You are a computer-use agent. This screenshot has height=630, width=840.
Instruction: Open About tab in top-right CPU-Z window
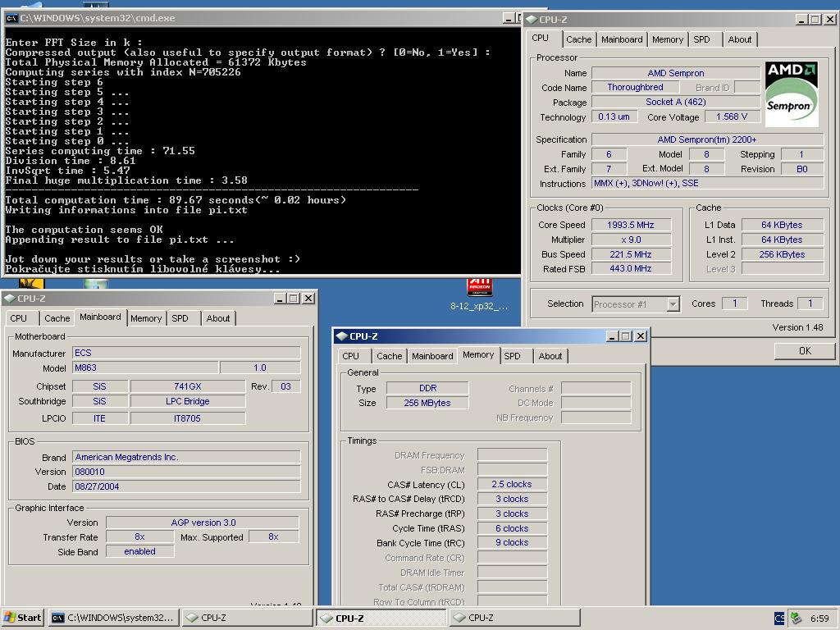tap(739, 39)
